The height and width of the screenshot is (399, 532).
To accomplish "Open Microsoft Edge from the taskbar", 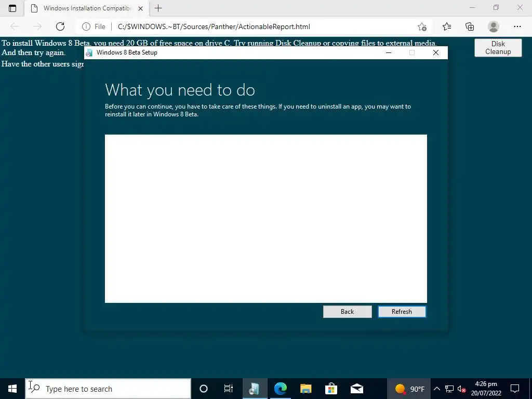I will coord(280,389).
